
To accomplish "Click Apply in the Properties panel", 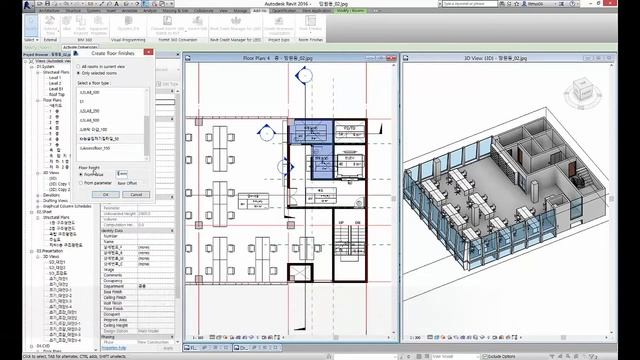I will pyautogui.click(x=168, y=348).
